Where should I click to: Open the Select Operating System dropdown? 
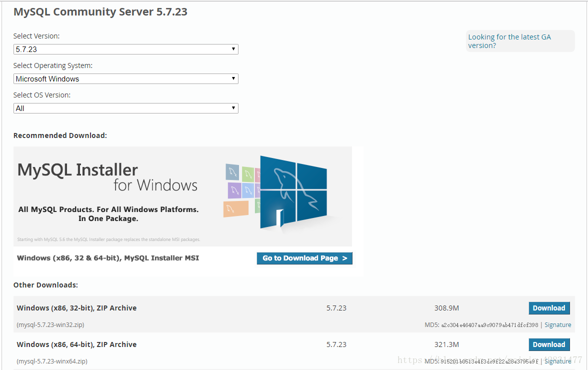[x=125, y=78]
